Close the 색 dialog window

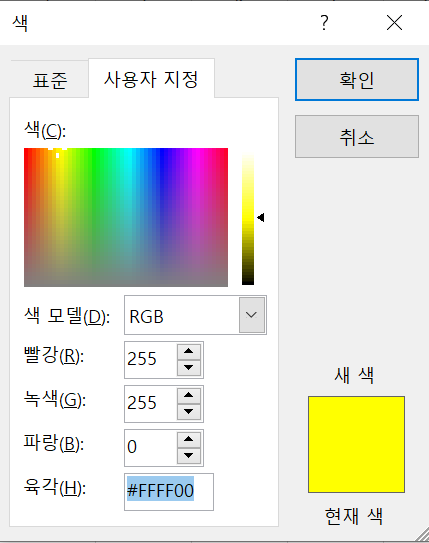point(394,23)
